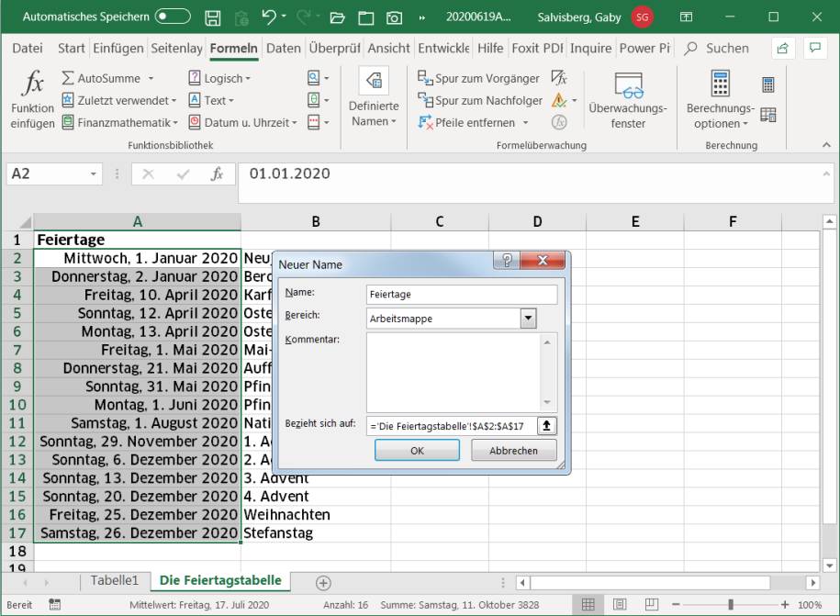
Task: Click the AutoSumme sigma button
Action: click(101, 78)
